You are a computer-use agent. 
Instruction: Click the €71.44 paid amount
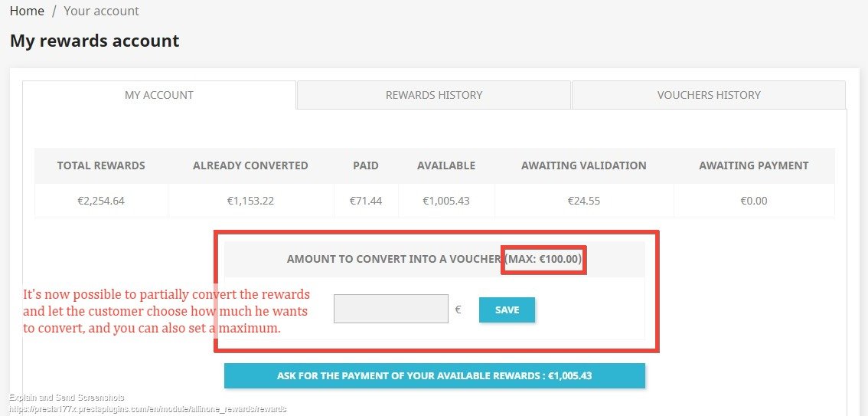tap(366, 201)
